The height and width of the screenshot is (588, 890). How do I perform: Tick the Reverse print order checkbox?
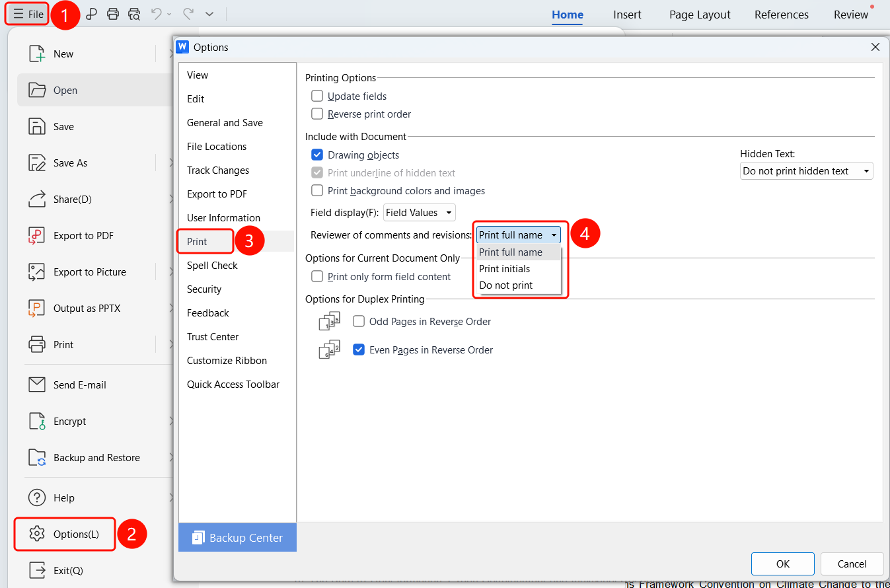(317, 114)
